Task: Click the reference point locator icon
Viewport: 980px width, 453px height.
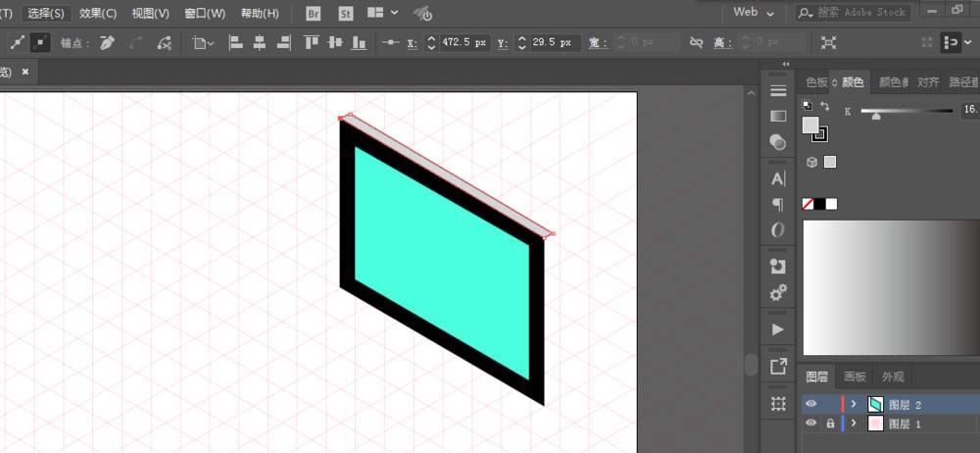Action: click(391, 42)
